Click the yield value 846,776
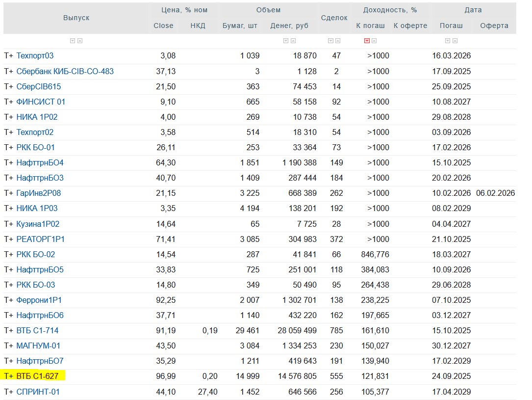This screenshot has width=532, height=400. (x=375, y=255)
